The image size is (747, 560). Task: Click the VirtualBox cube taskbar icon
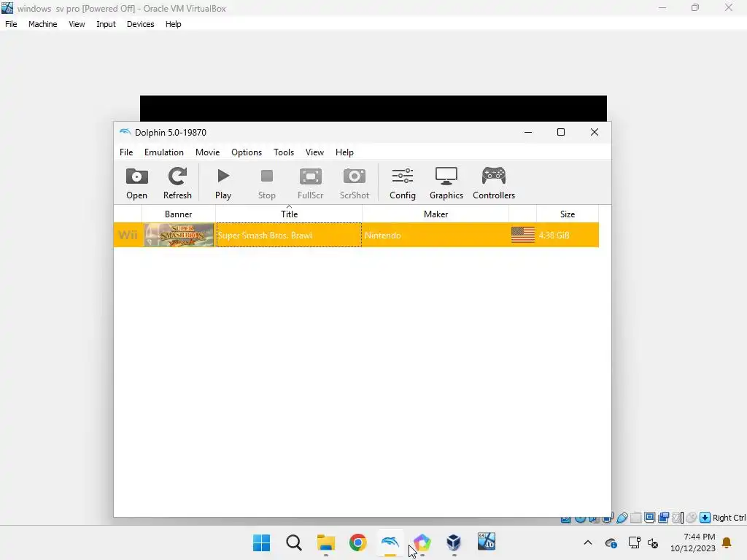coord(454,542)
